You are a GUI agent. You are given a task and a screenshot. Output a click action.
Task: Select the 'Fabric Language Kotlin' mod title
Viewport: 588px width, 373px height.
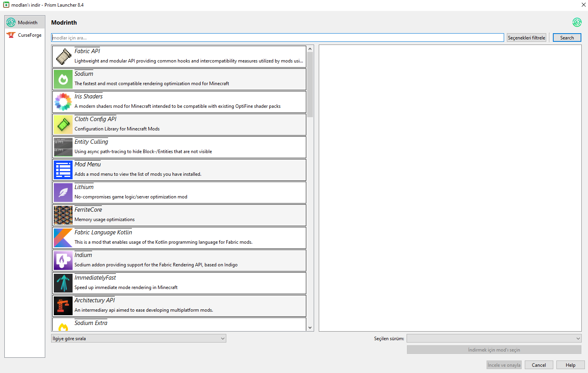(103, 232)
